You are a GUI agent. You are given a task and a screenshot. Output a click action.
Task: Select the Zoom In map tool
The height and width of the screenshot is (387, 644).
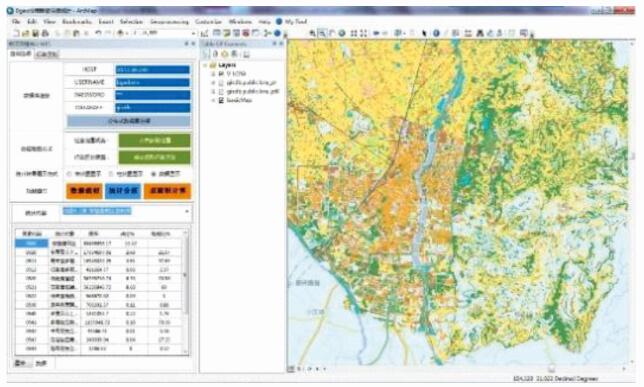pos(313,33)
